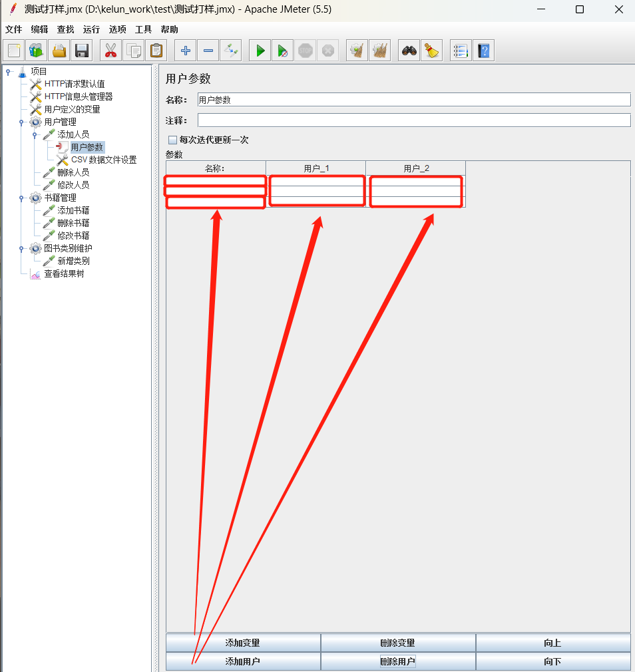This screenshot has height=672, width=635.
Task: Click the 向上 button
Action: click(552, 643)
